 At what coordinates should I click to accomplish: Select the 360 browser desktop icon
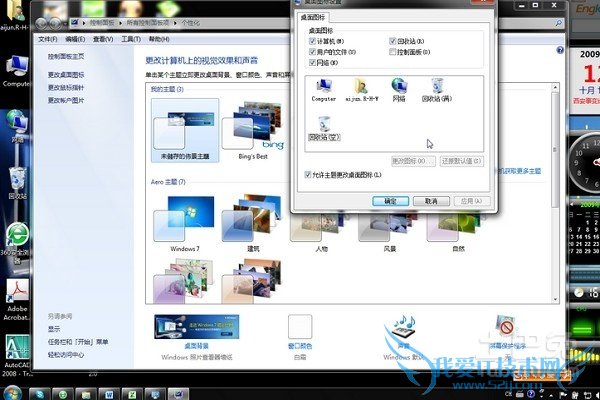pos(17,243)
